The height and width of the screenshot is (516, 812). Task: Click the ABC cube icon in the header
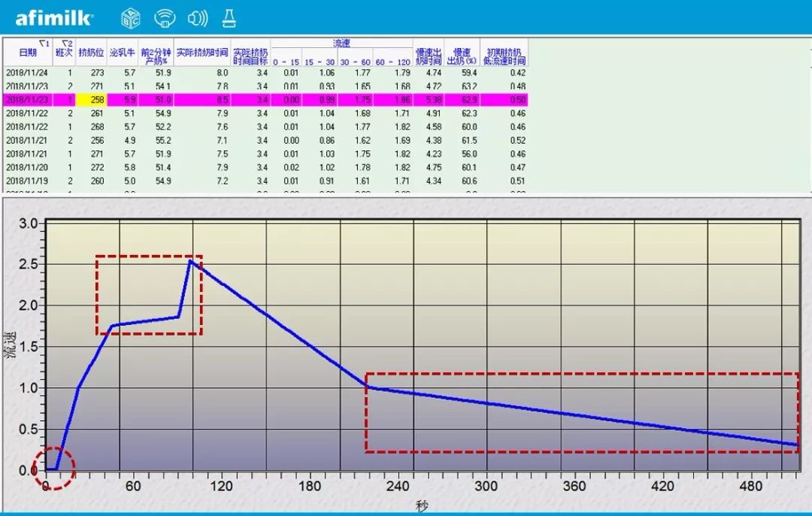130,18
